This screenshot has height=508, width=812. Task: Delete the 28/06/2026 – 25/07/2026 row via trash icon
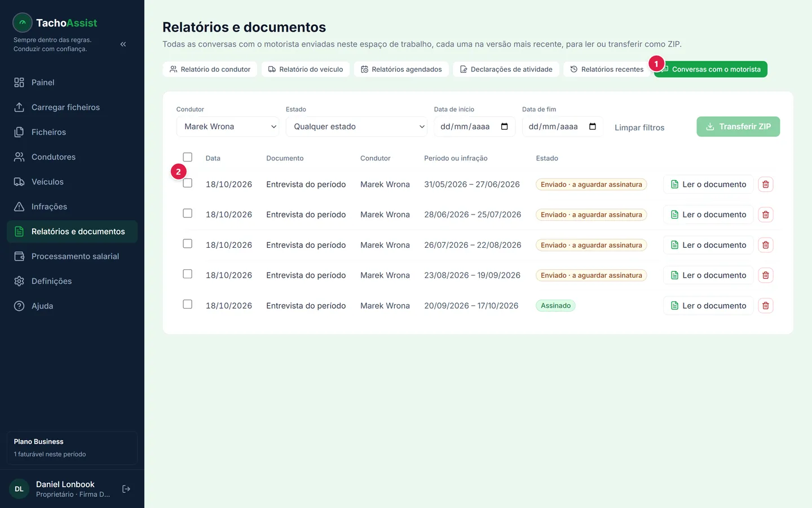pyautogui.click(x=766, y=214)
